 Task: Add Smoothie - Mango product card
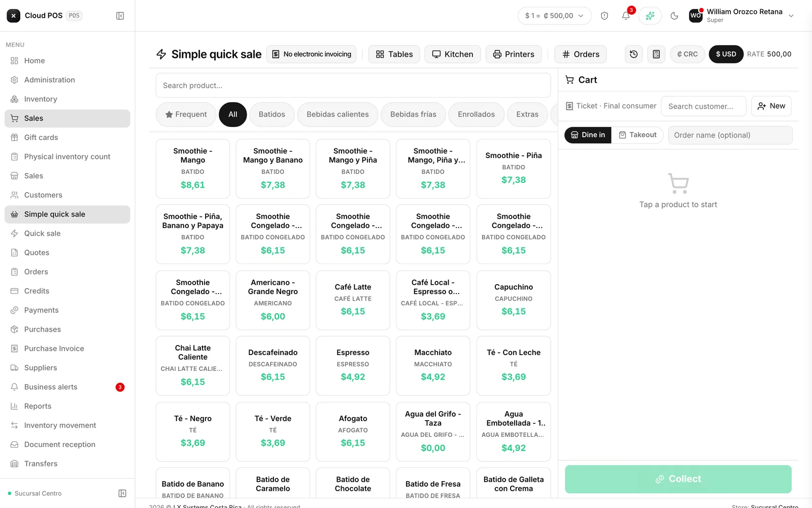193,169
